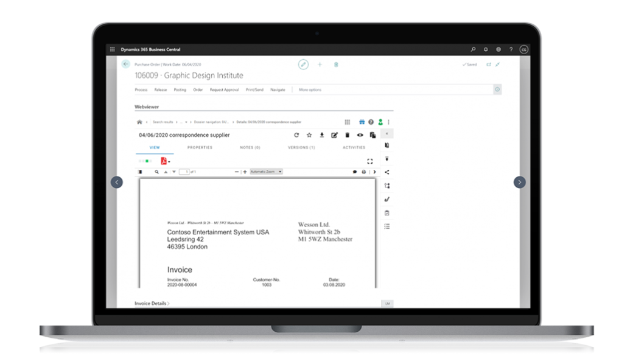Mark the document as favorite with star

click(309, 135)
